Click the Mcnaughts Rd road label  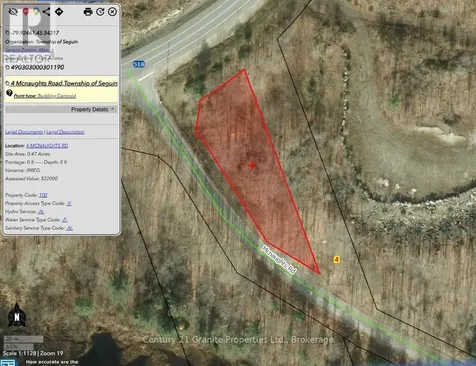(279, 260)
